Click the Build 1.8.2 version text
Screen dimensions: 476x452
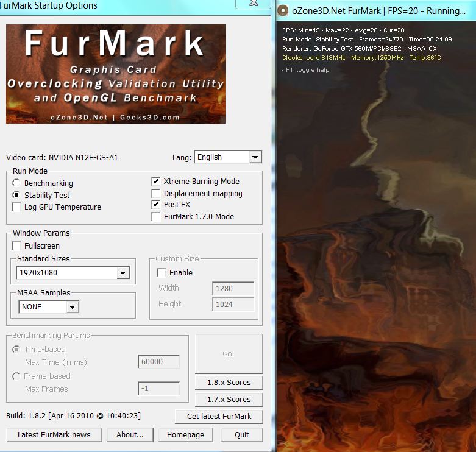coord(74,415)
